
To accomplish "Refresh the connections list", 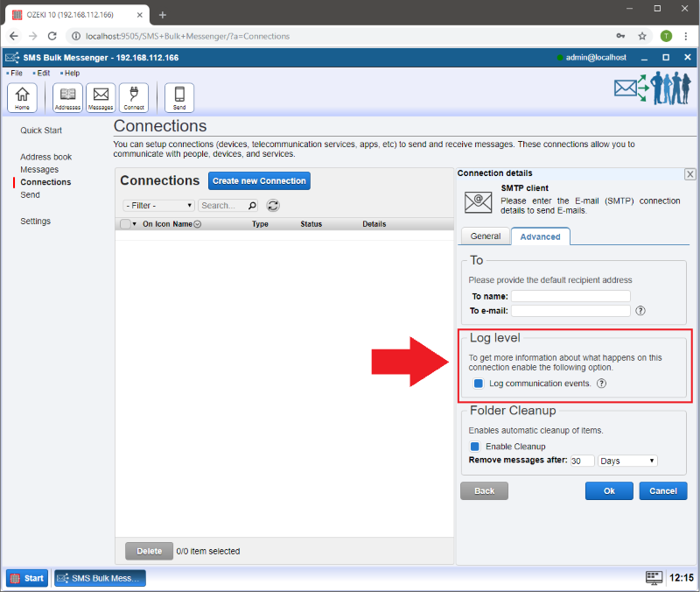I will coord(273,206).
